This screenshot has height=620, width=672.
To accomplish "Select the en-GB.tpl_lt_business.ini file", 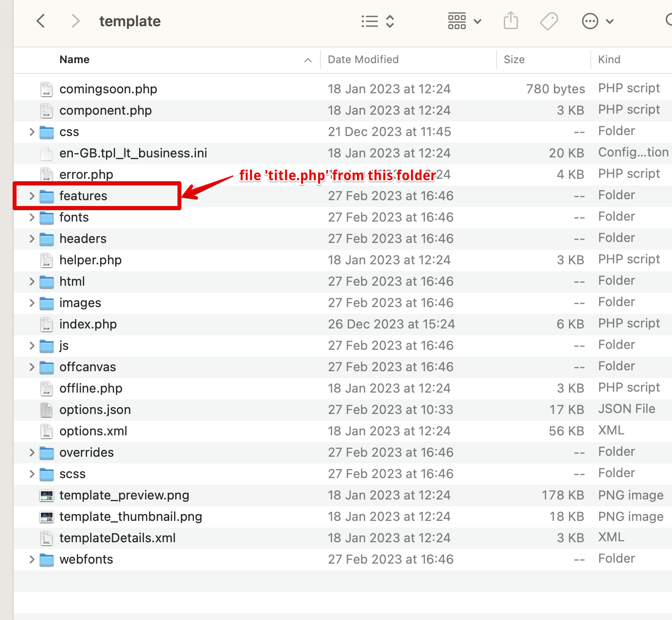I will pyautogui.click(x=133, y=154).
